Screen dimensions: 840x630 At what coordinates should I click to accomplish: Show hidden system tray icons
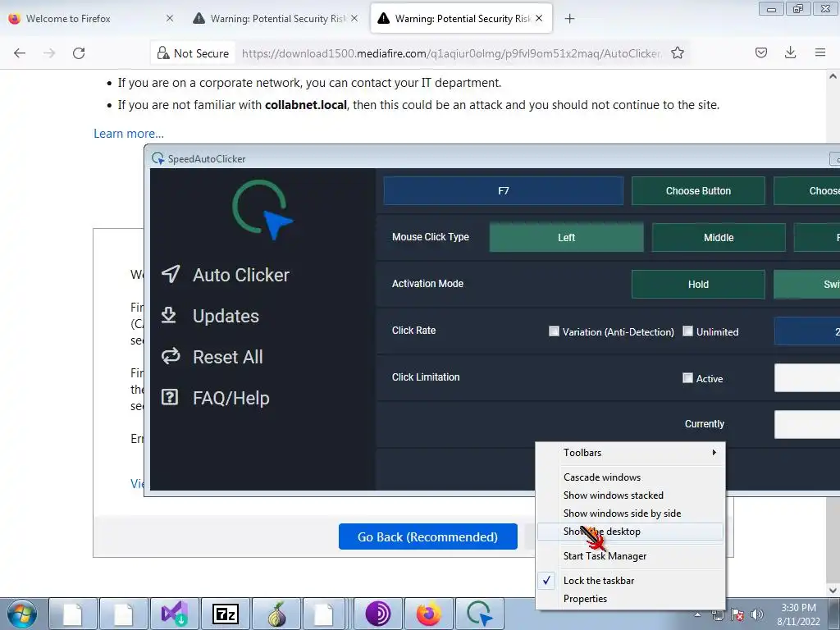[697, 614]
